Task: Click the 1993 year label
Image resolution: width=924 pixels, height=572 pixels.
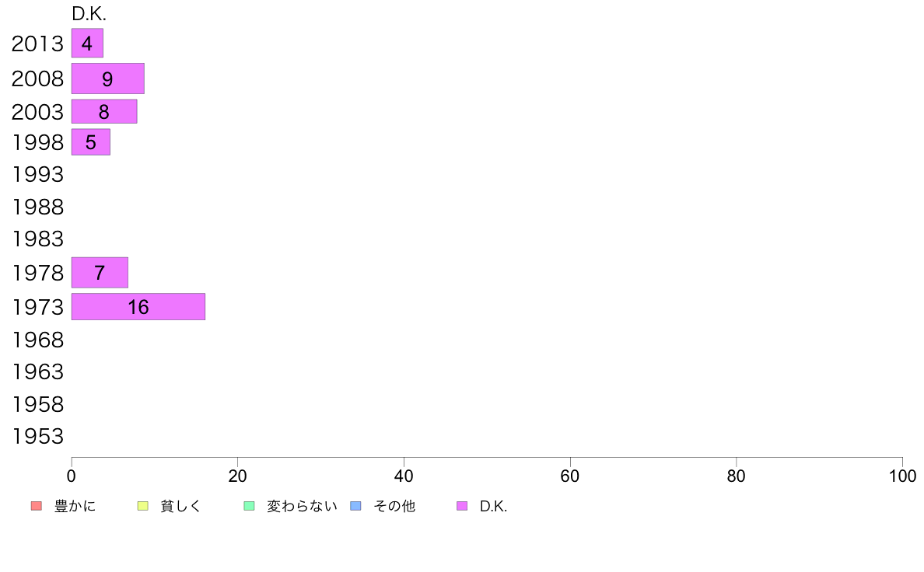Action: pyautogui.click(x=37, y=174)
